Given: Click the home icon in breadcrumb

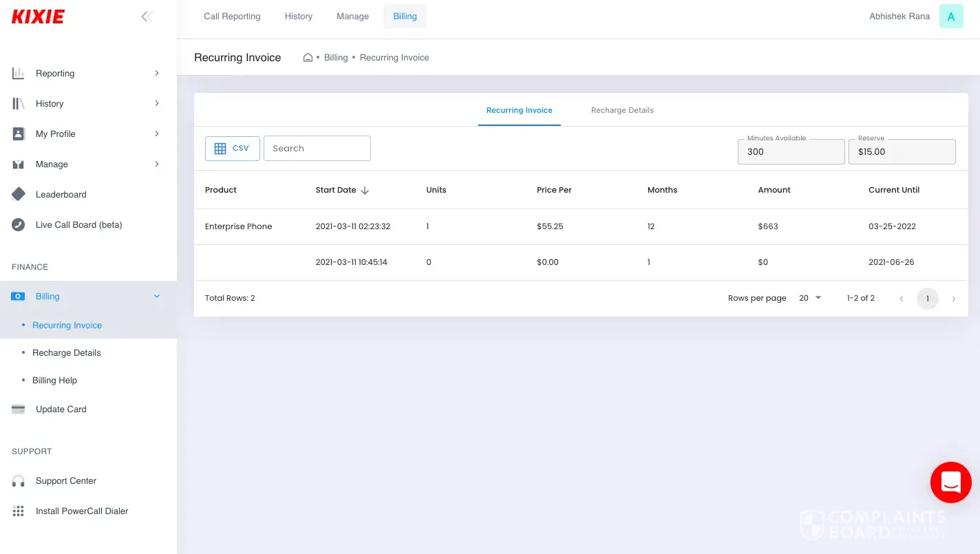Looking at the screenshot, I should 308,58.
